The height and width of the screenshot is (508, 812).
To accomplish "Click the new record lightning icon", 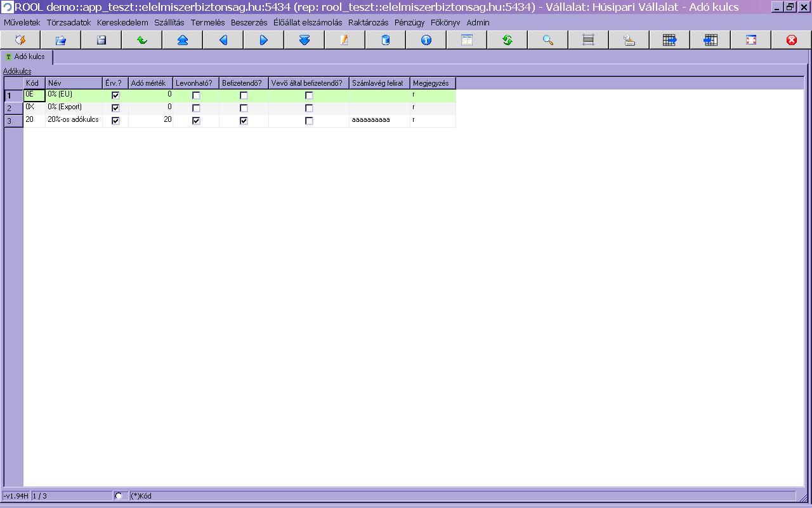I will [20, 40].
